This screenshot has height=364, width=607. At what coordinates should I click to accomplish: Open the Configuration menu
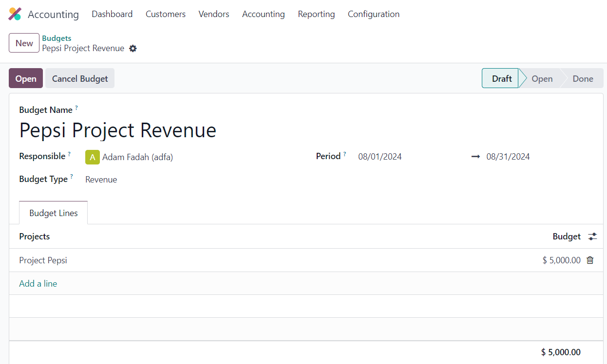pyautogui.click(x=374, y=14)
